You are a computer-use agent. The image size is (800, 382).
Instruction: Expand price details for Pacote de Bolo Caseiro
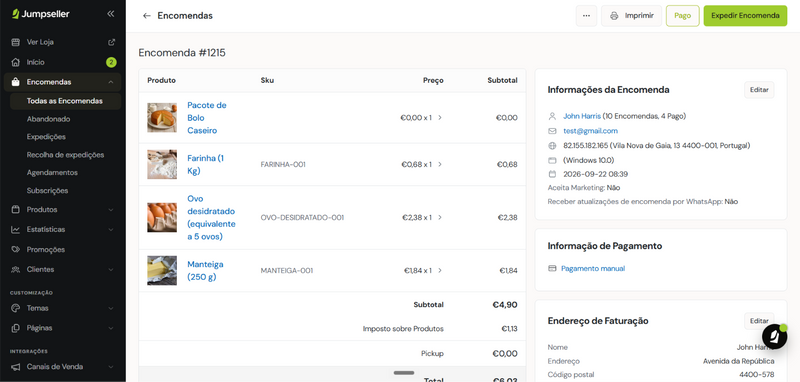pos(440,118)
